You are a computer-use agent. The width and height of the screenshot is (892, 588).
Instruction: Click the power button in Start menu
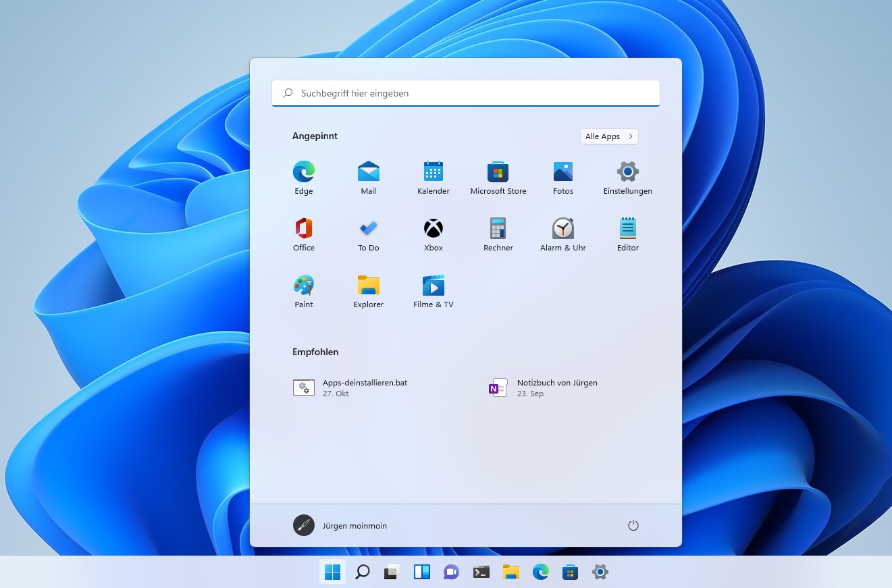tap(633, 525)
